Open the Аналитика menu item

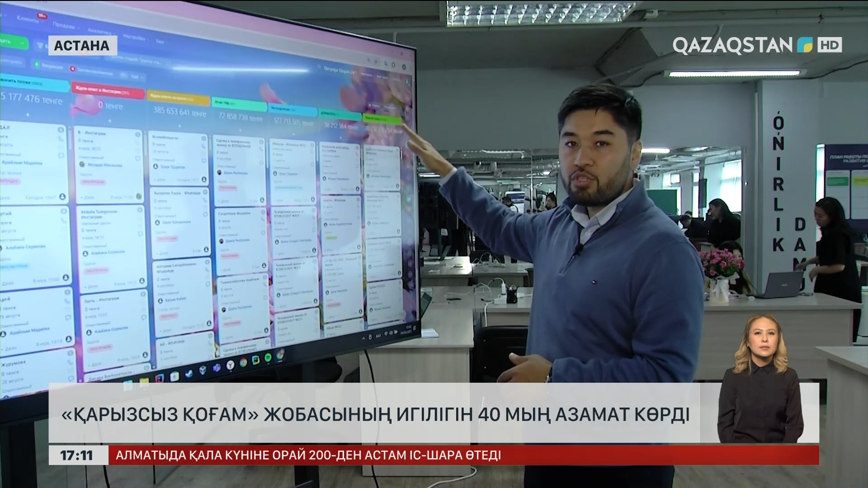pyautogui.click(x=100, y=32)
